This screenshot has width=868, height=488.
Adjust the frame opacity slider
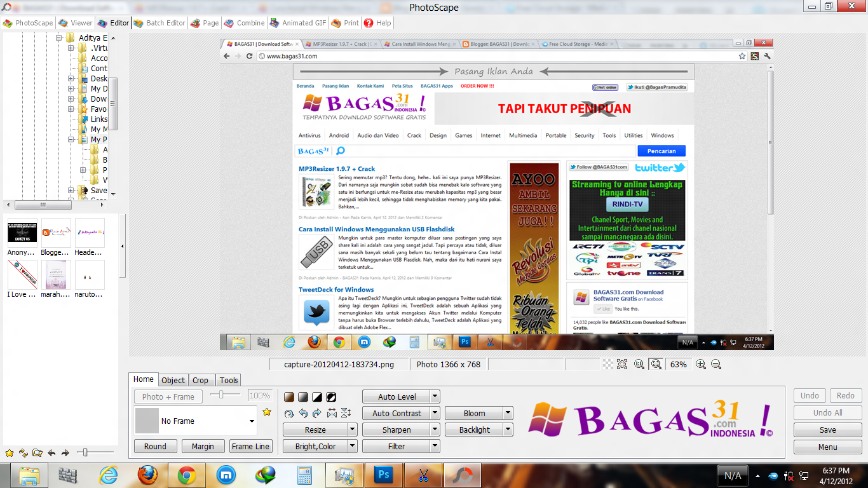click(x=220, y=395)
